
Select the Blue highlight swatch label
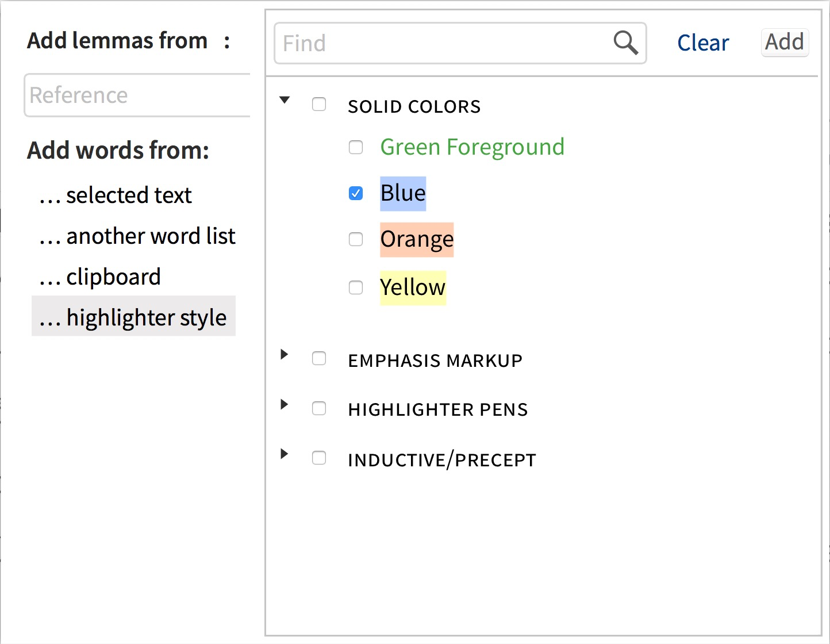click(x=403, y=194)
